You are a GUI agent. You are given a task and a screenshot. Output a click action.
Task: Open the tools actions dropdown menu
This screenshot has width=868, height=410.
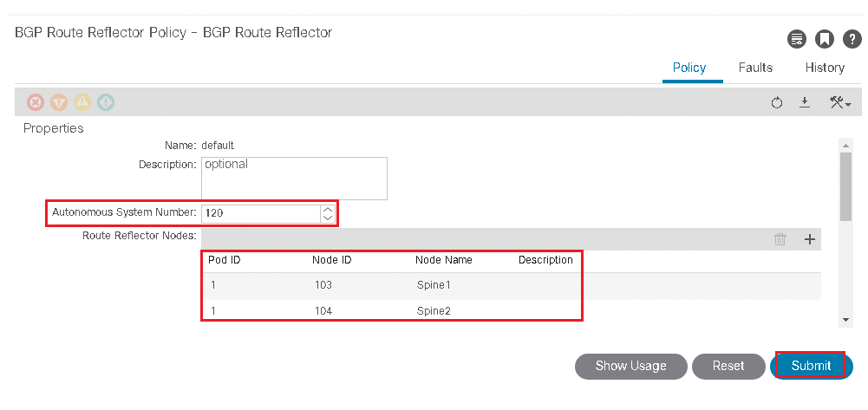839,103
